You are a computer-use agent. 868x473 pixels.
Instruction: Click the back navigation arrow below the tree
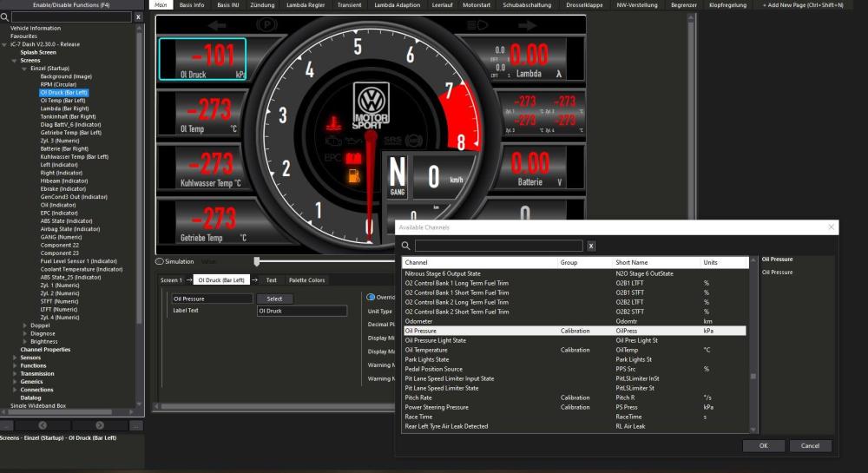[x=43, y=425]
